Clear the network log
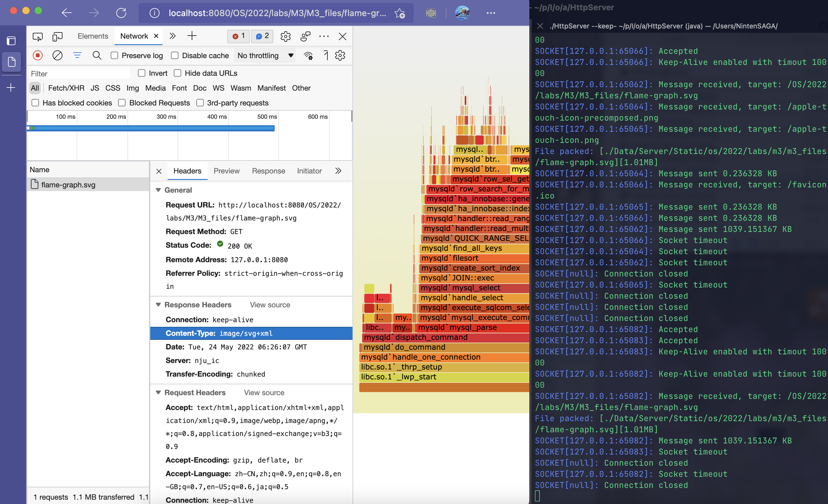828x504 pixels. pos(58,55)
